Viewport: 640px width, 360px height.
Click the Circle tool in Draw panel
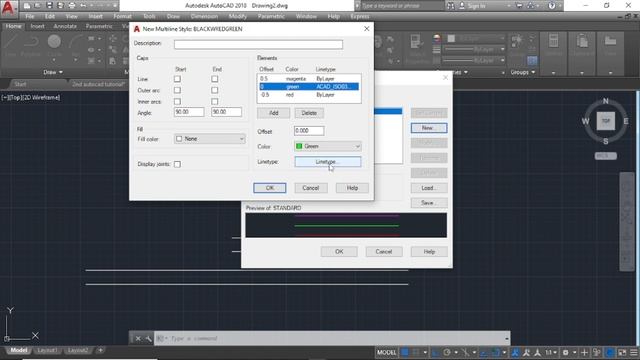[x=54, y=42]
